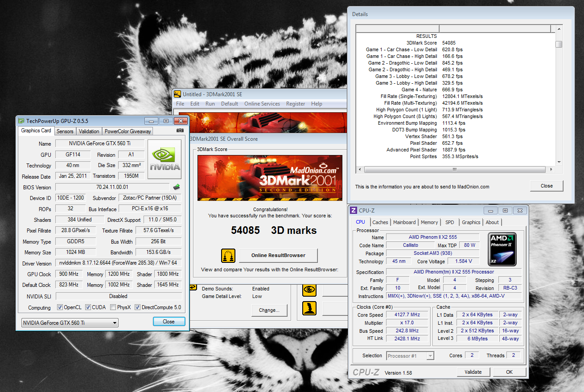Screen dimensions: 584x392
Task: Click the GPU-Z title bar app icon
Action: click(21, 121)
